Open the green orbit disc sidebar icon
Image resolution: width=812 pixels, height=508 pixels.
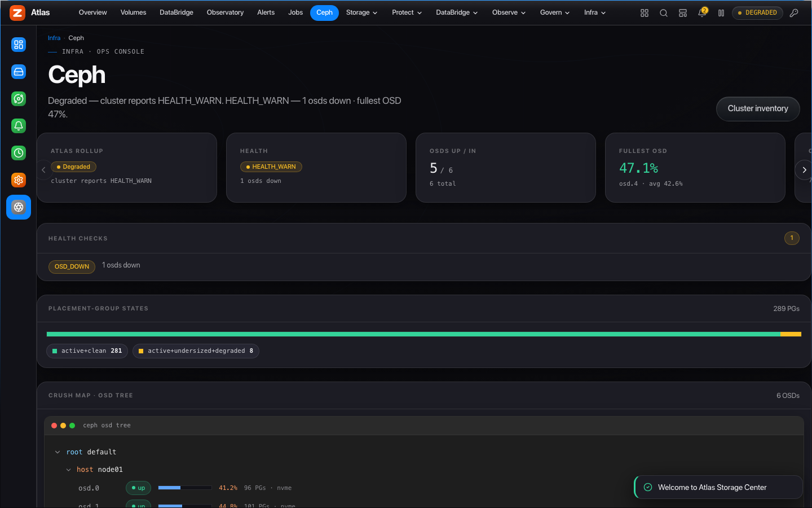[x=19, y=99]
